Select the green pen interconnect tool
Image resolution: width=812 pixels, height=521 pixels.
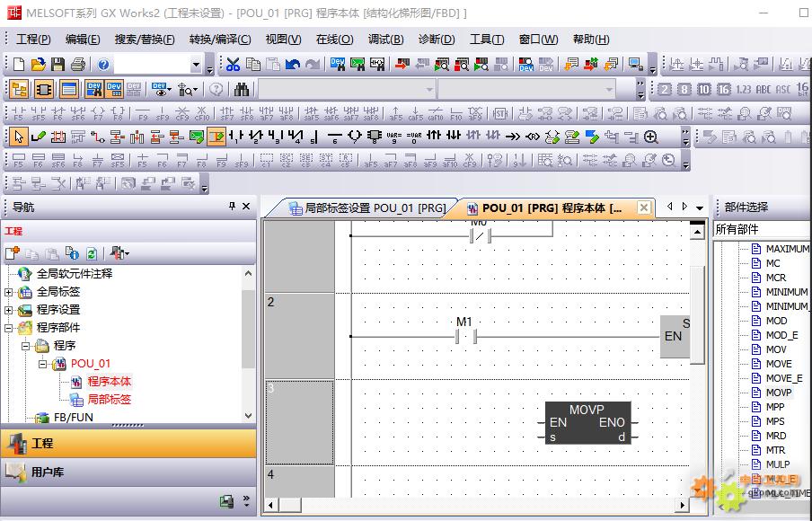tap(39, 137)
